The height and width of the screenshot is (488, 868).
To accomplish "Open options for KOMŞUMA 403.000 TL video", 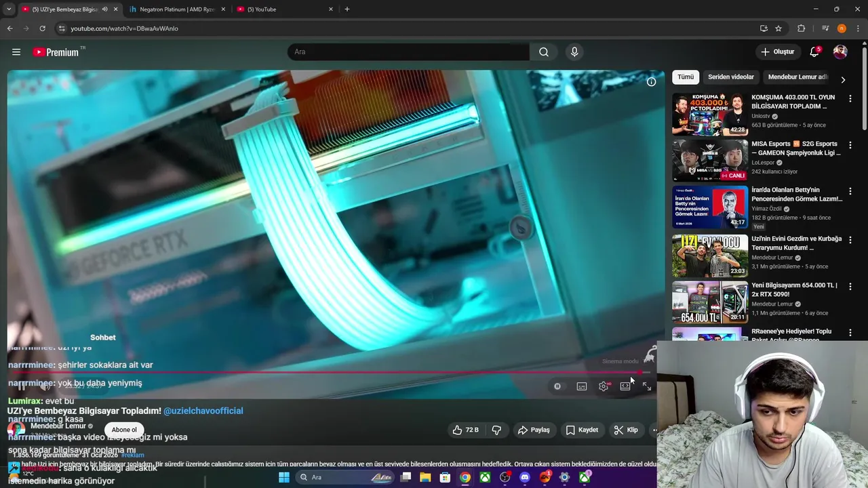I will [x=850, y=99].
